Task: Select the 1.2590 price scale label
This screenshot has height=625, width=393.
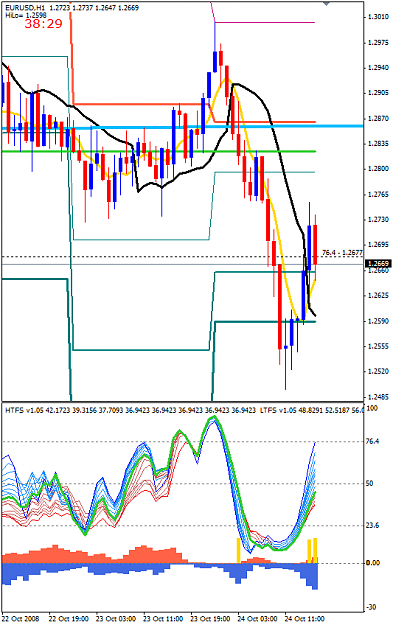Action: [x=377, y=321]
